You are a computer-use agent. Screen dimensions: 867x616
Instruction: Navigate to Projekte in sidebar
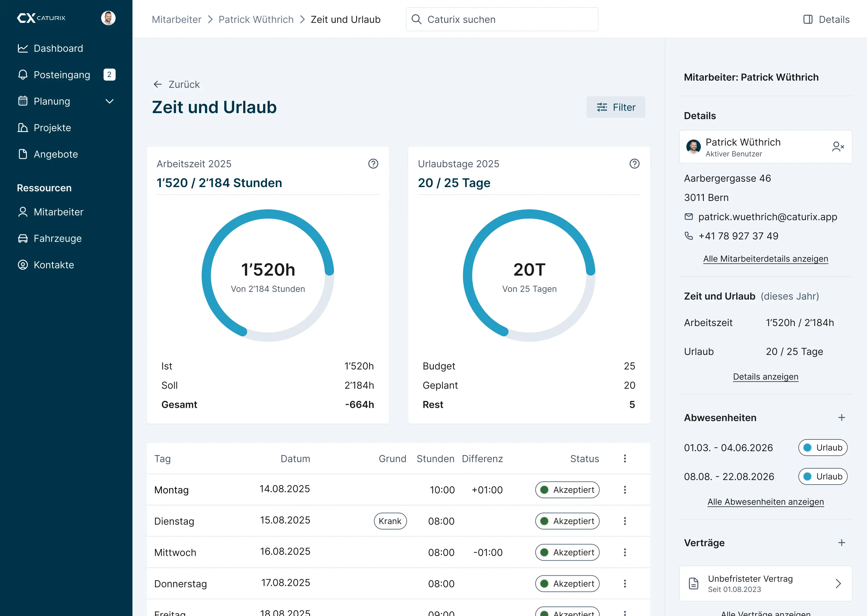click(52, 128)
